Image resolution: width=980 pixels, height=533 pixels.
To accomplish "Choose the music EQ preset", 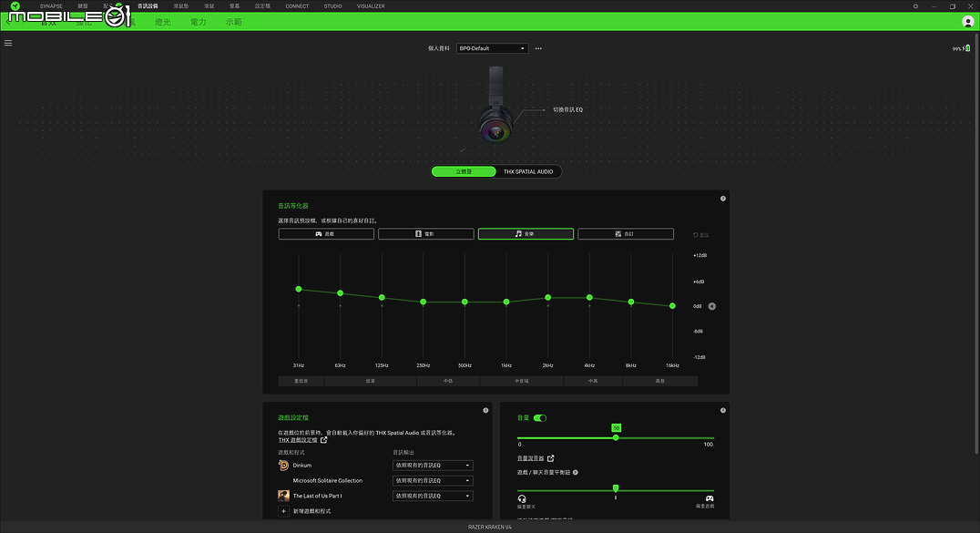I will (526, 234).
